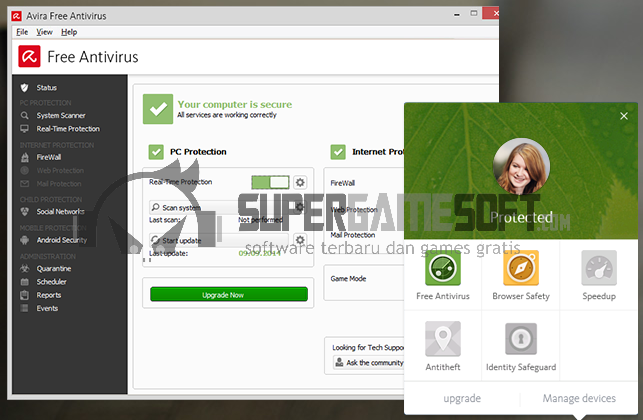This screenshot has height=420, width=643.
Task: Toggle the Real-Time Protection switch
Action: (x=270, y=182)
